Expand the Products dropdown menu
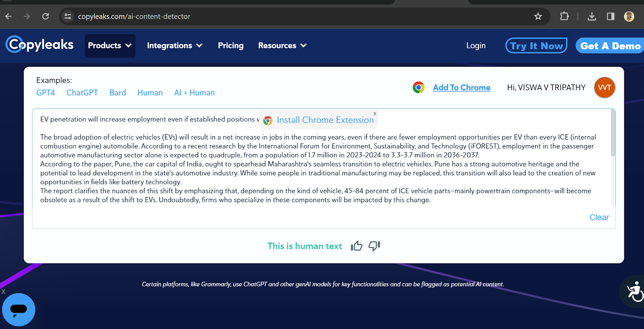This screenshot has height=329, width=644. point(110,45)
